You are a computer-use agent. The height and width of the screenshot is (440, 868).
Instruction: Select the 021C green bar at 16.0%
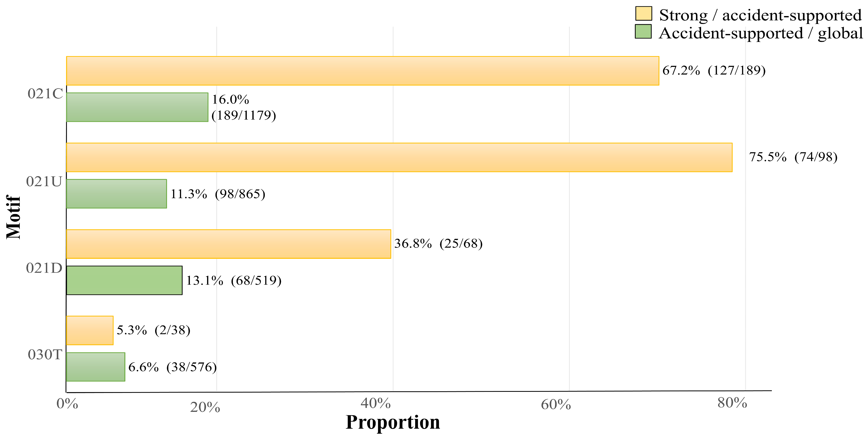137,107
